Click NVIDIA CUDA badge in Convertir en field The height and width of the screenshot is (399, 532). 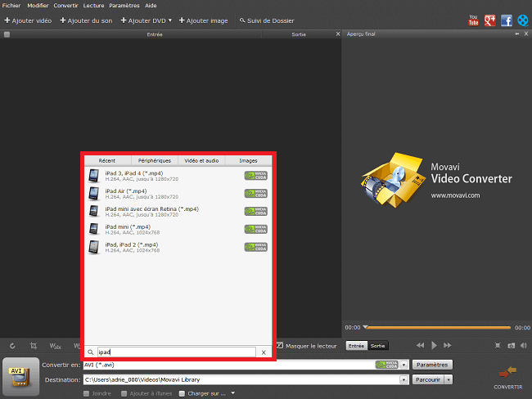[386, 365]
